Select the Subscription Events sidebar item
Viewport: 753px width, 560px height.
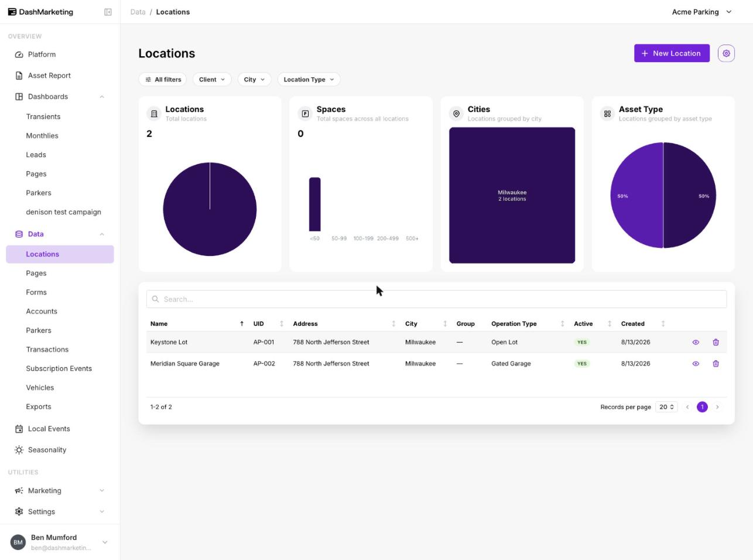(x=60, y=368)
